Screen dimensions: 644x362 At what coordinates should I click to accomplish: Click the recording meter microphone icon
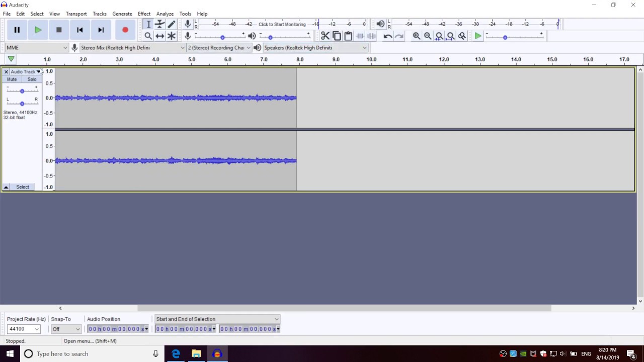pos(188,24)
